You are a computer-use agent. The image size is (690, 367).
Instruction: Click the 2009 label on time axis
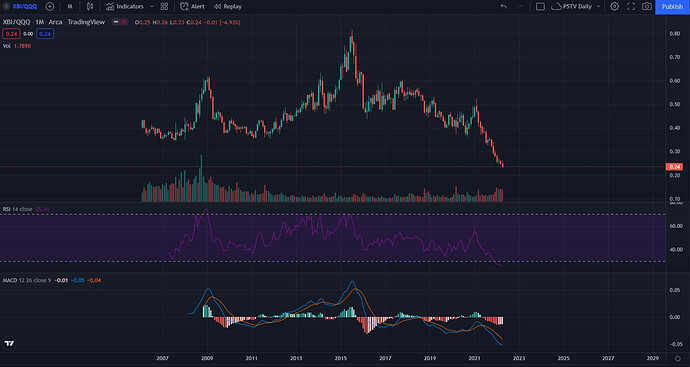pyautogui.click(x=207, y=359)
